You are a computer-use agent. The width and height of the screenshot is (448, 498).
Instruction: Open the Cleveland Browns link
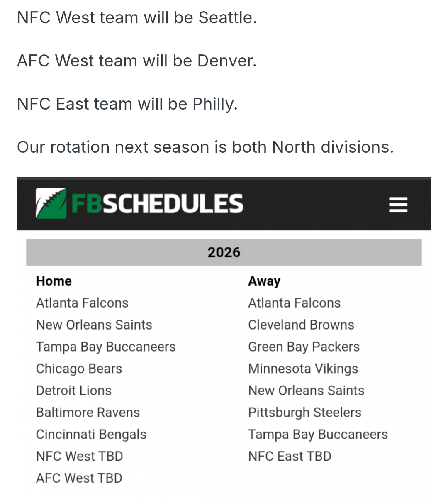pos(301,325)
